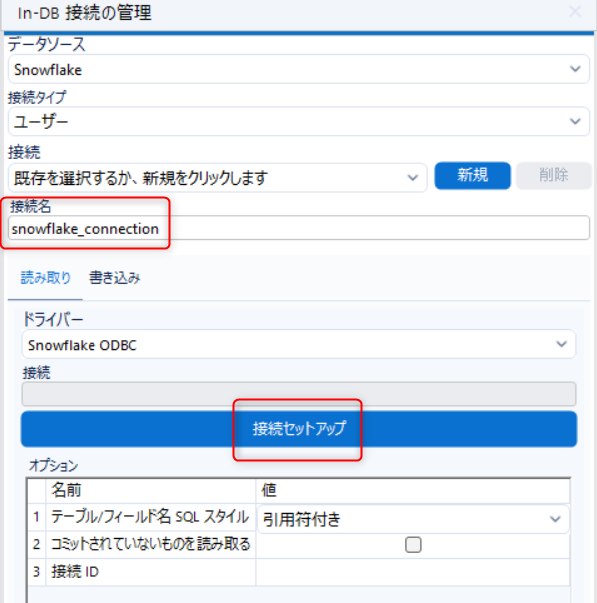
Task: Switch to the 書き込み tab
Action: 115,278
